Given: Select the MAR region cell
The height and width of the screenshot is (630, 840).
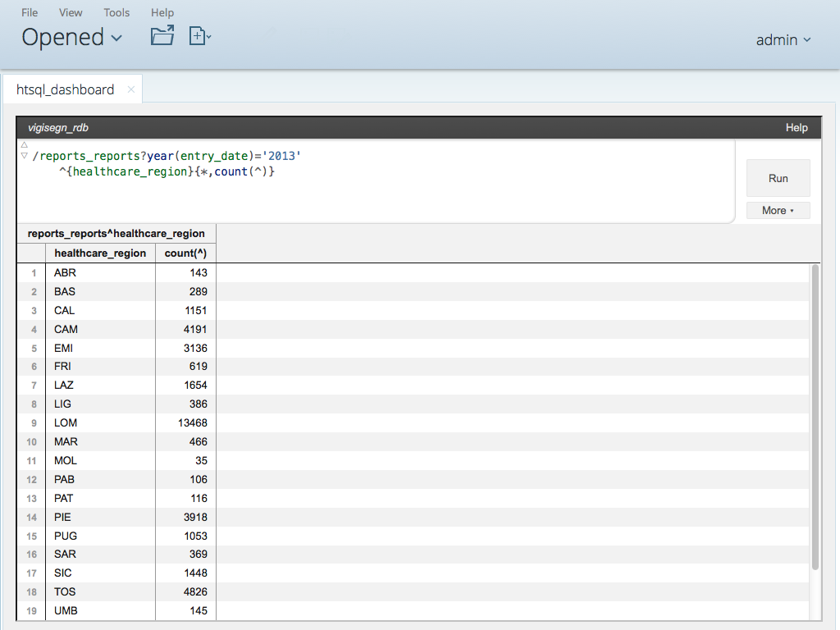Looking at the screenshot, I should click(x=100, y=441).
